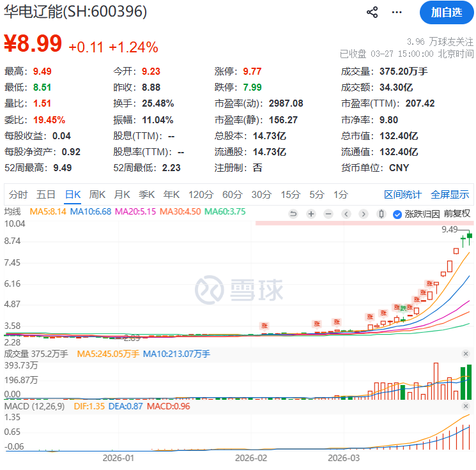Click the 涨 marker above the early February candle
This screenshot has width=476, height=470.
coord(265,326)
